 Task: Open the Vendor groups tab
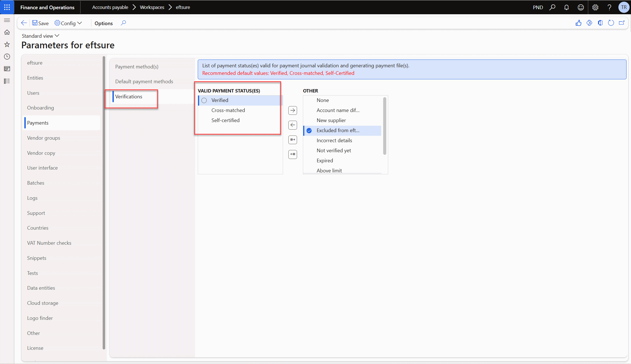tap(62, 138)
